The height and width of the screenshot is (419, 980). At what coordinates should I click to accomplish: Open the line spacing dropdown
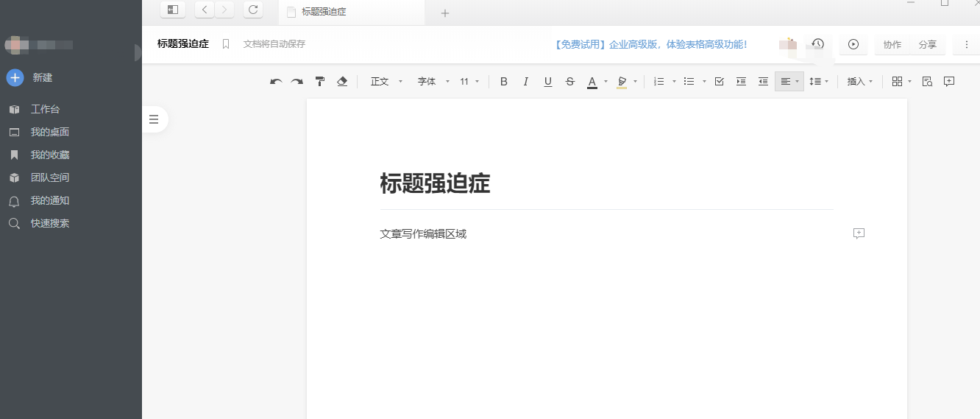[x=819, y=82]
